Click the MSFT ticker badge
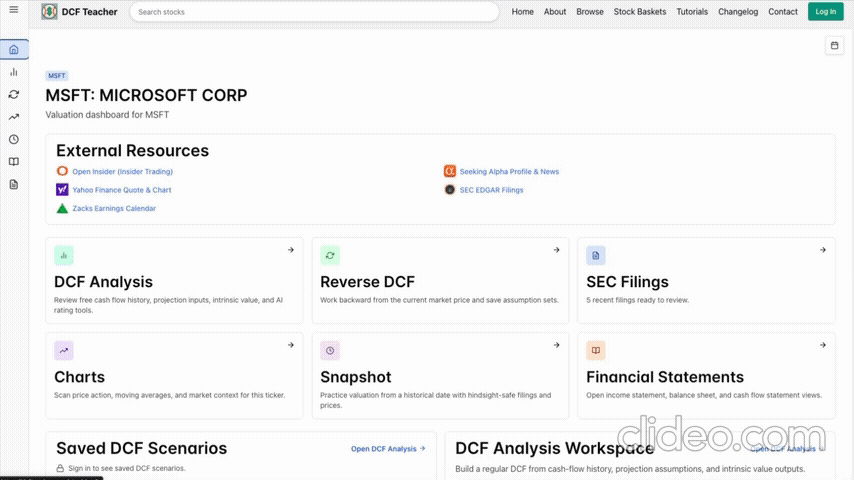 57,76
